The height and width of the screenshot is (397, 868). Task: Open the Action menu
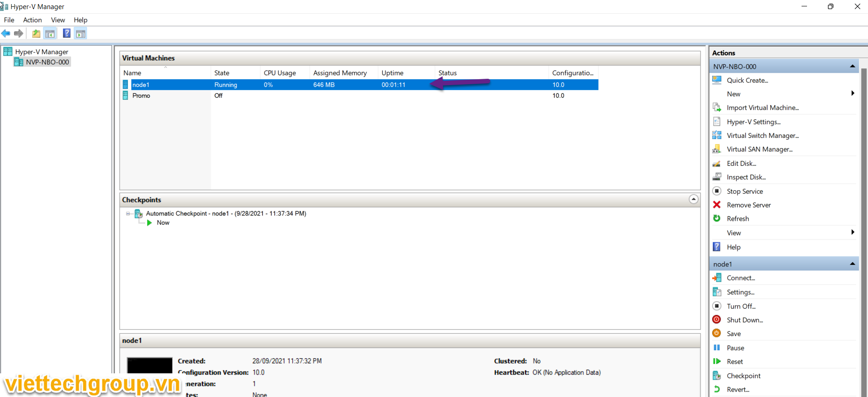tap(32, 20)
